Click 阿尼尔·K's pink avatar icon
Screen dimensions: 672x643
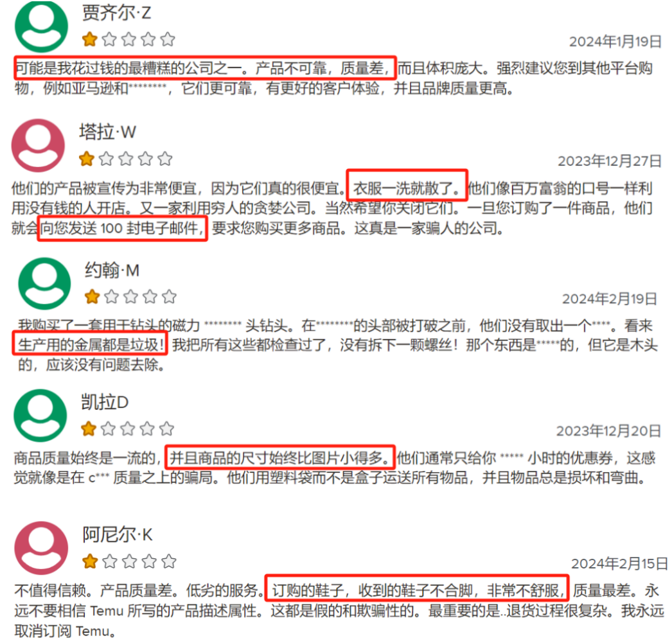[x=41, y=548]
